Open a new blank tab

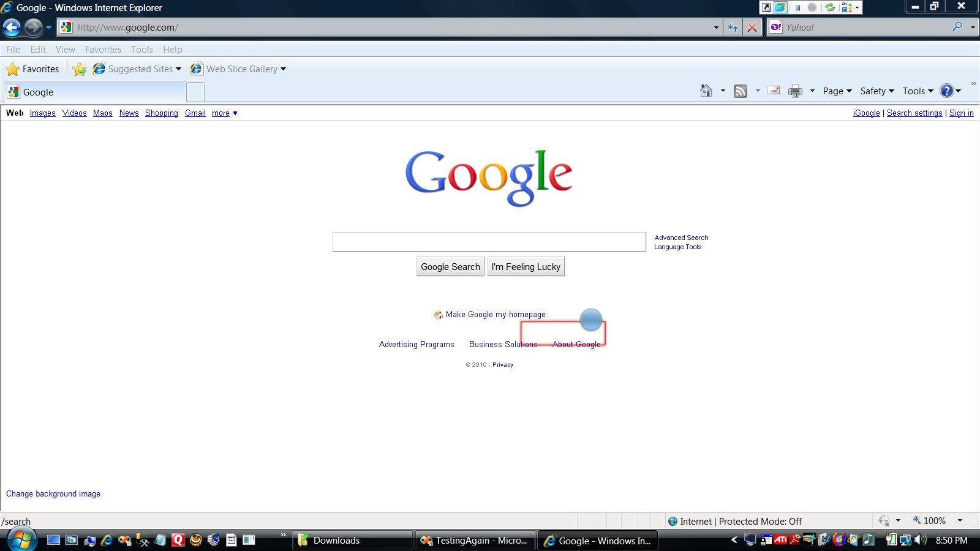pyautogui.click(x=195, y=92)
